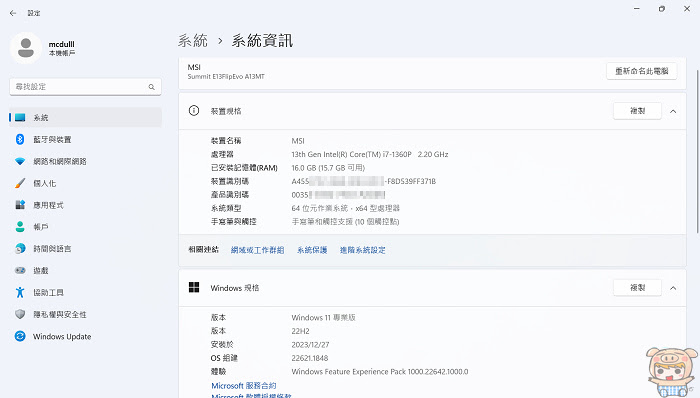Open 時間與語言 settings page
This screenshot has height=398, width=700.
coord(85,249)
